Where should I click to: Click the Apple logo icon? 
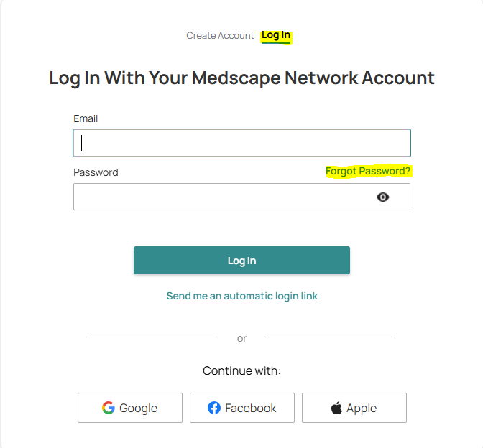click(336, 408)
